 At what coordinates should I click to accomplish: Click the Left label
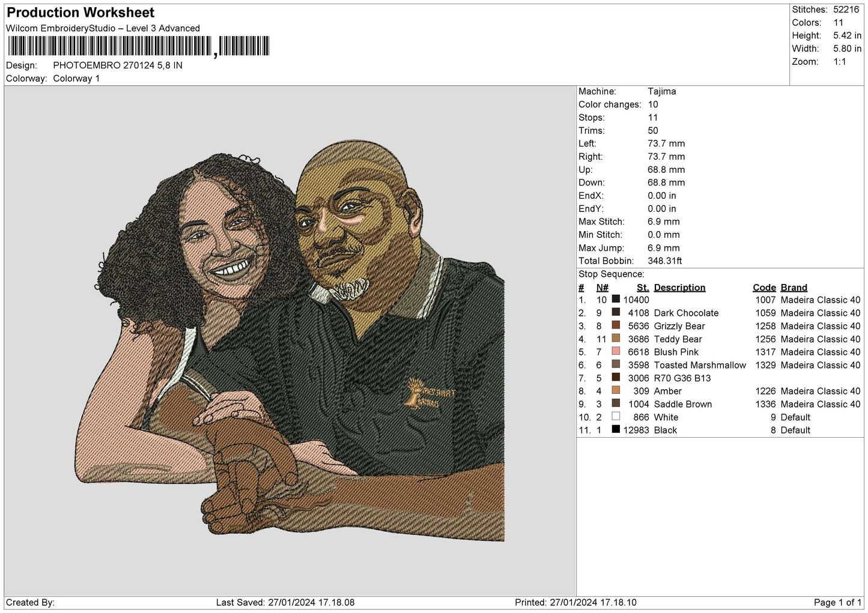(587, 143)
